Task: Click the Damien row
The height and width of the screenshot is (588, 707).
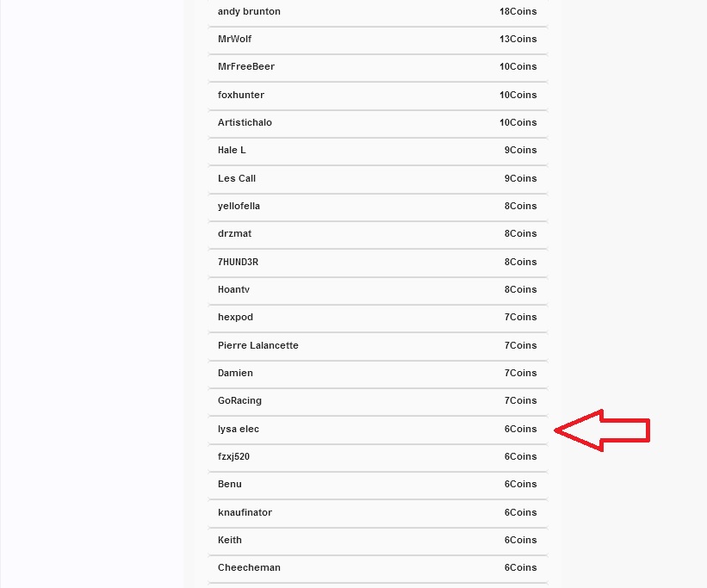Action: point(378,373)
